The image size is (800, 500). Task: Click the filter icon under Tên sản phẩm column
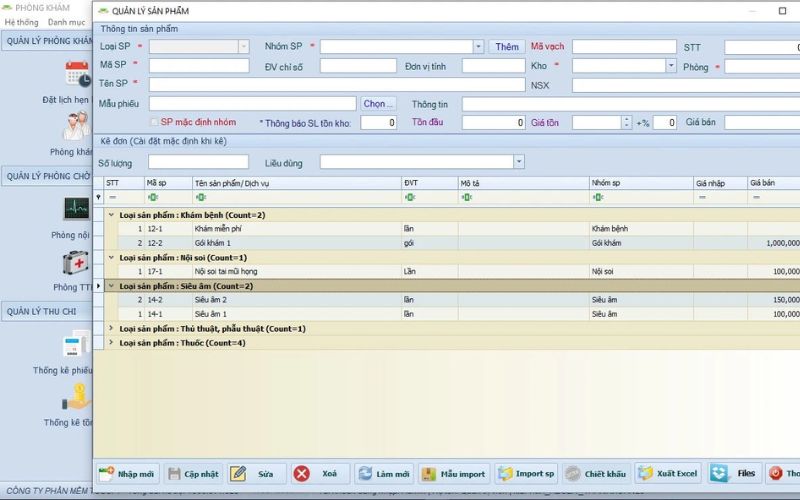(x=201, y=197)
